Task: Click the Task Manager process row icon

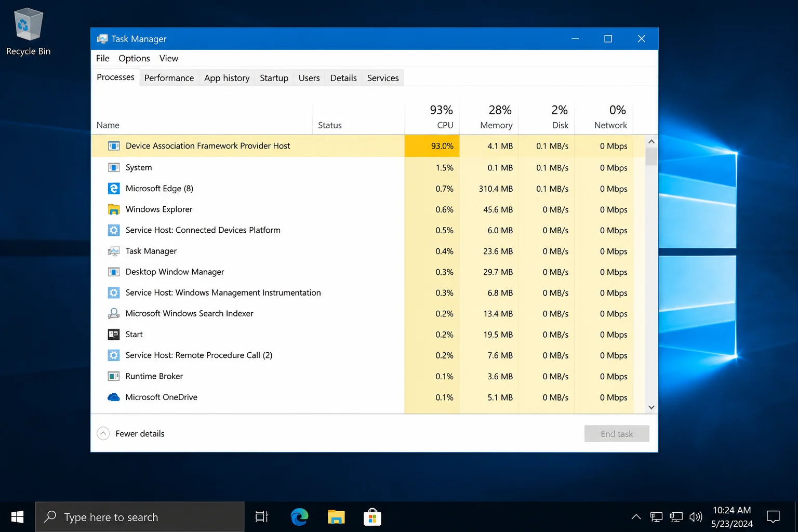Action: click(114, 251)
